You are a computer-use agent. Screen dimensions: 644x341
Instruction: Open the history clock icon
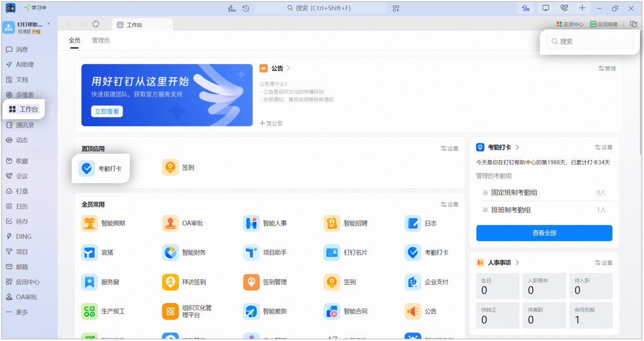pos(246,8)
